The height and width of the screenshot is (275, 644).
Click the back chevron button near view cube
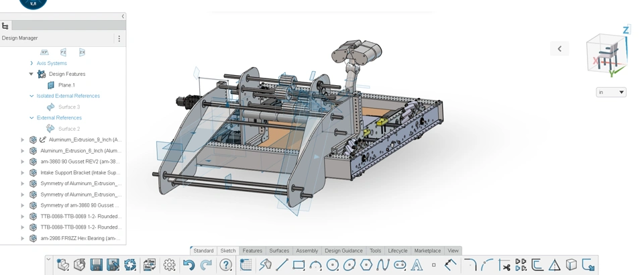[559, 48]
